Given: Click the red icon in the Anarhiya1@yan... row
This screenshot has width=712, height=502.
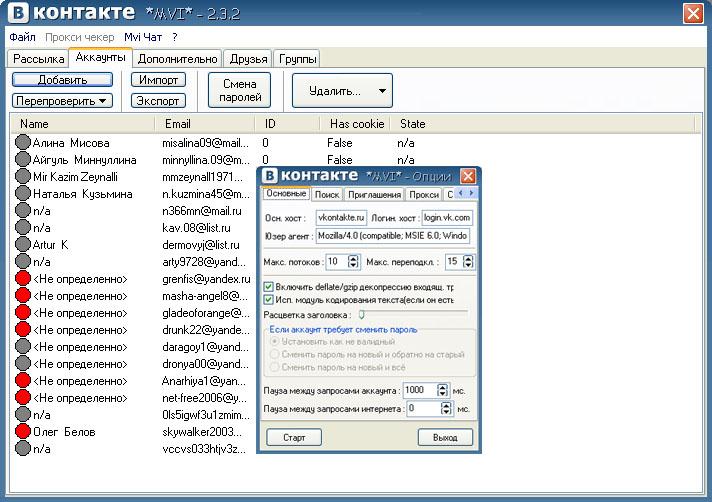Looking at the screenshot, I should coord(23,380).
